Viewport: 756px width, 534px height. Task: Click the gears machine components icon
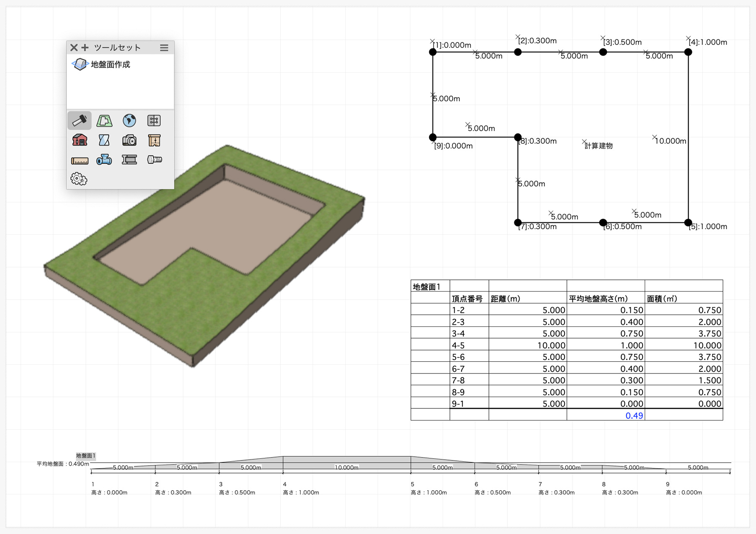click(79, 179)
